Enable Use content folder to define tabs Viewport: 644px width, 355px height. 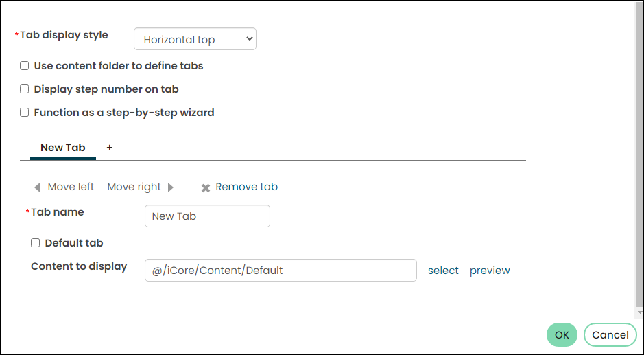tap(25, 66)
